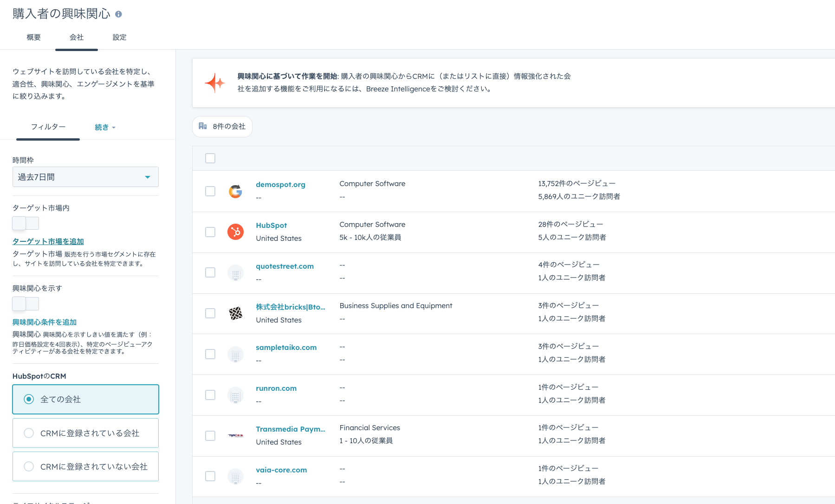Select CRMに登録されている会社 radio option
This screenshot has width=835, height=504.
coord(29,433)
